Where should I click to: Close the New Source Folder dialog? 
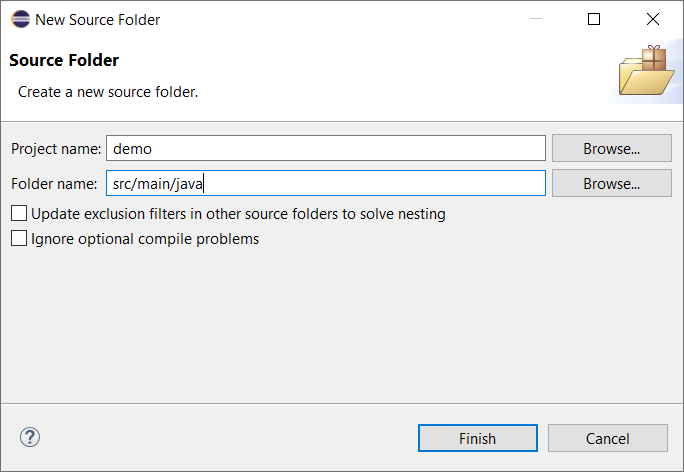coord(653,19)
